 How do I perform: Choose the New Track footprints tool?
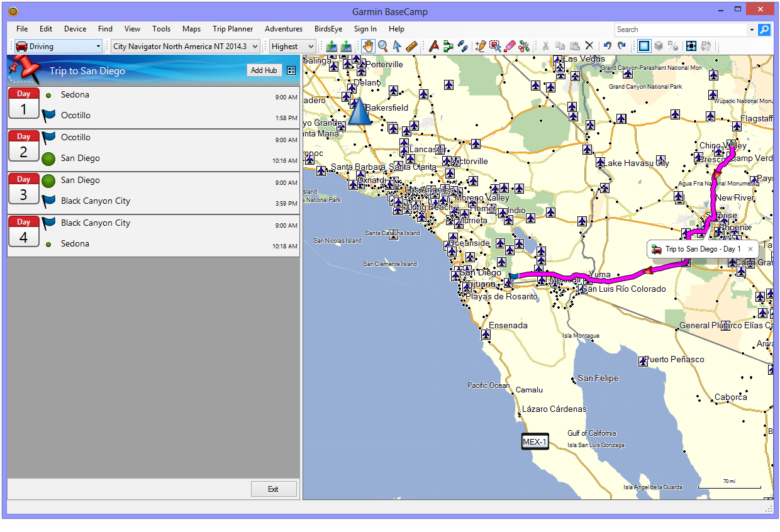(x=462, y=46)
